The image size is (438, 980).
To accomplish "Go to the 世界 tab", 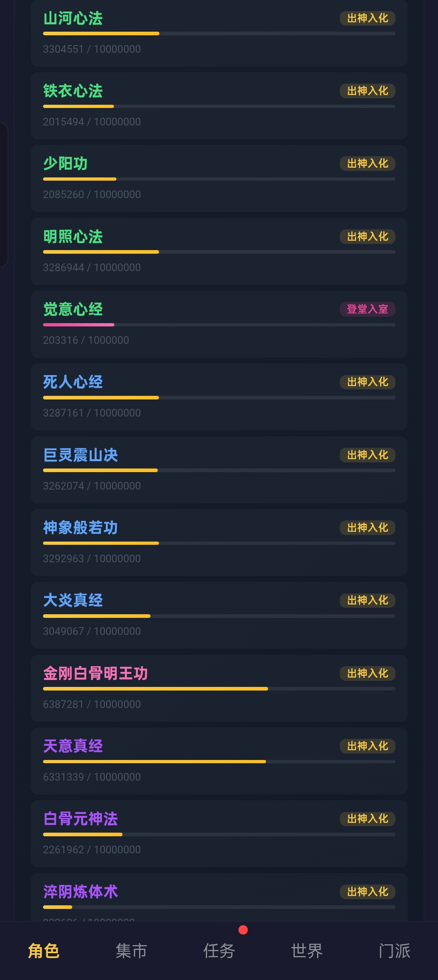I will [x=307, y=951].
